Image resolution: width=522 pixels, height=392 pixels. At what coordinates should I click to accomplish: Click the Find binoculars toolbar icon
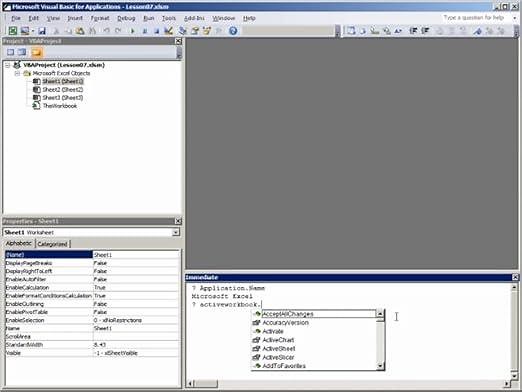point(92,31)
